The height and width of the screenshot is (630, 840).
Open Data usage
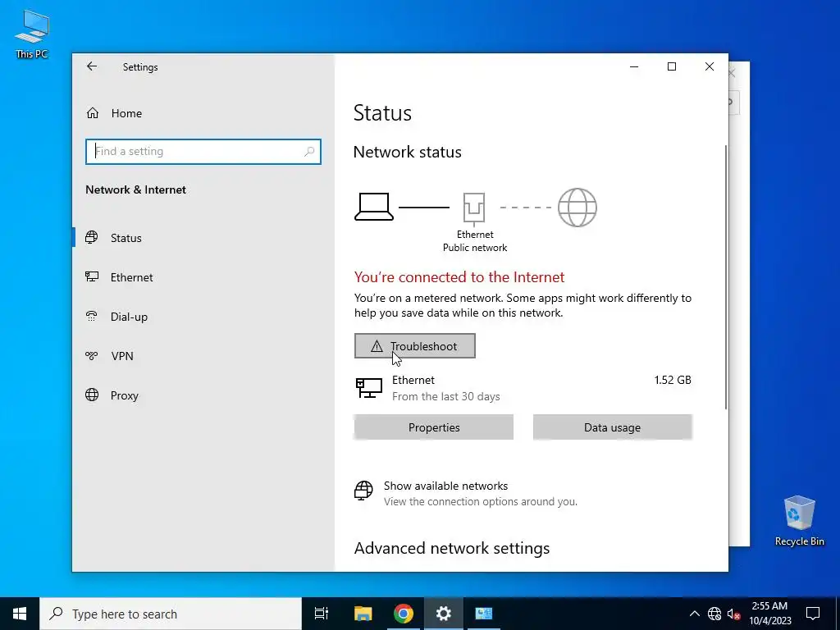tap(612, 427)
